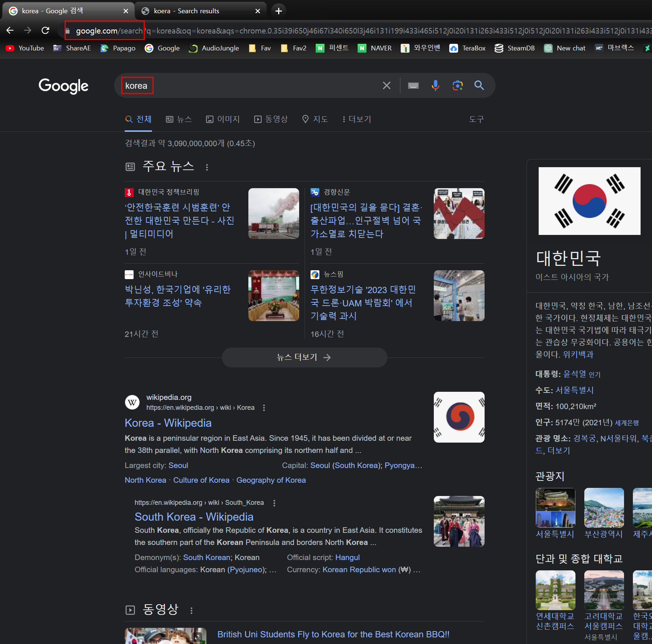
Task: Switch to the 지도 tab
Action: 315,119
